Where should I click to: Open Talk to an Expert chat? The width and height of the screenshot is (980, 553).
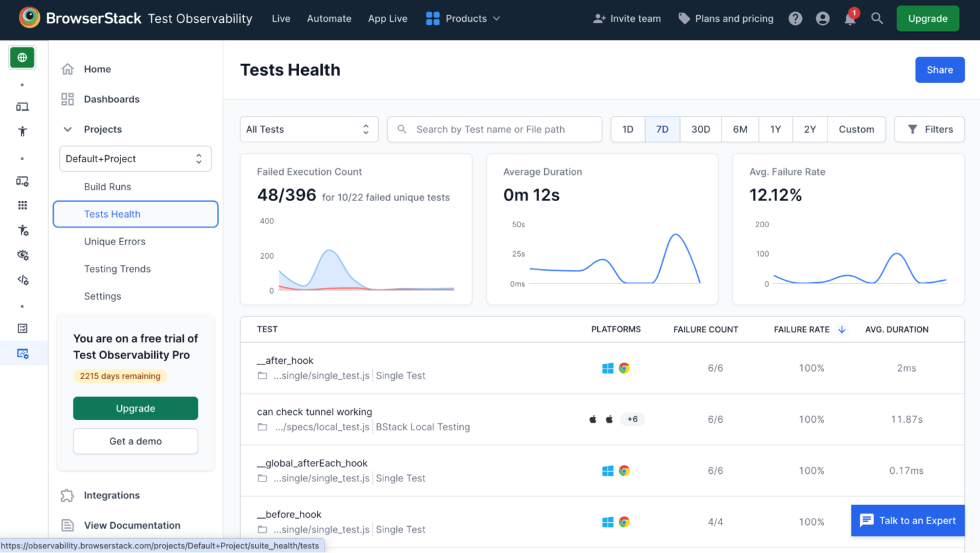(907, 520)
